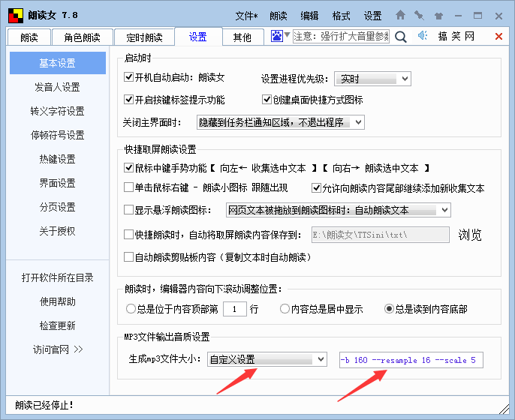Image resolution: width=515 pixels, height=420 pixels.
Task: Open 转义字符设置 in sidebar
Action: (58, 111)
